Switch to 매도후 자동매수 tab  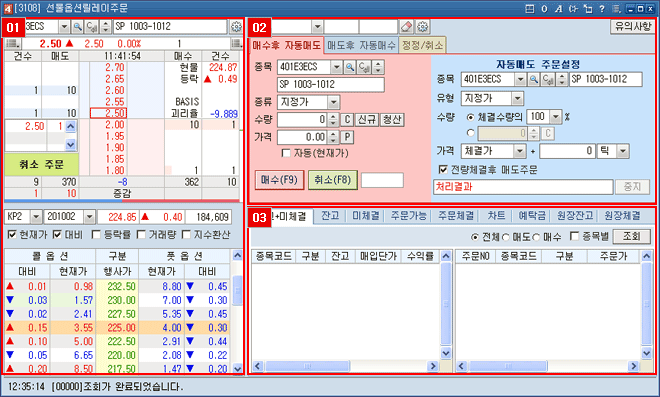(x=361, y=45)
